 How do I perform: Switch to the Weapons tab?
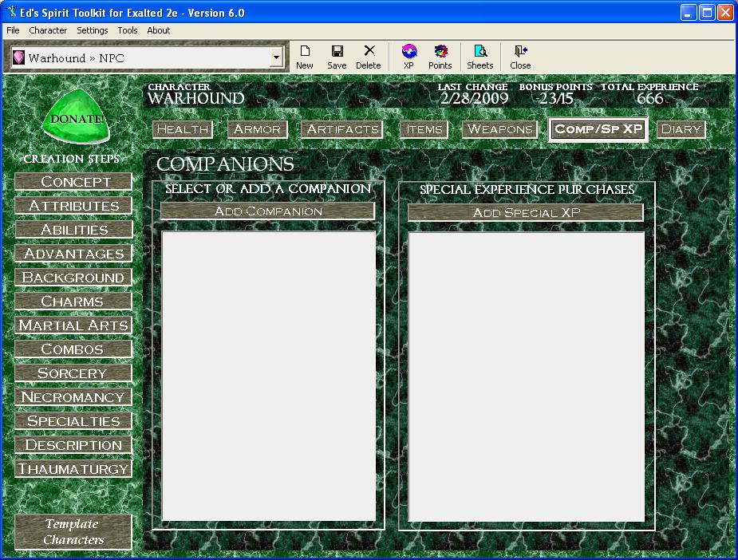click(x=499, y=129)
